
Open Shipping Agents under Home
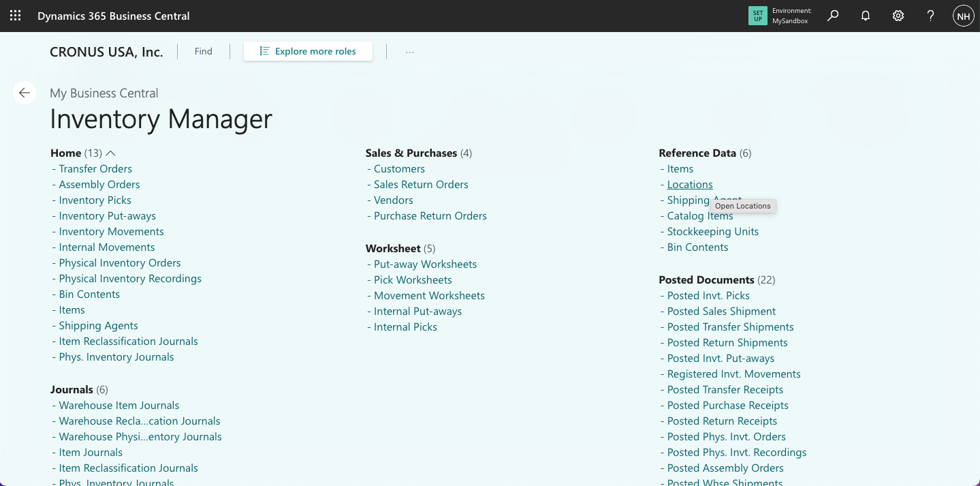tap(98, 326)
